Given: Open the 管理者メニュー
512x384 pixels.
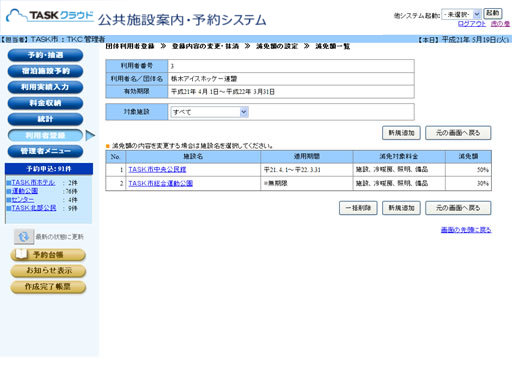Looking at the screenshot, I should coord(45,151).
